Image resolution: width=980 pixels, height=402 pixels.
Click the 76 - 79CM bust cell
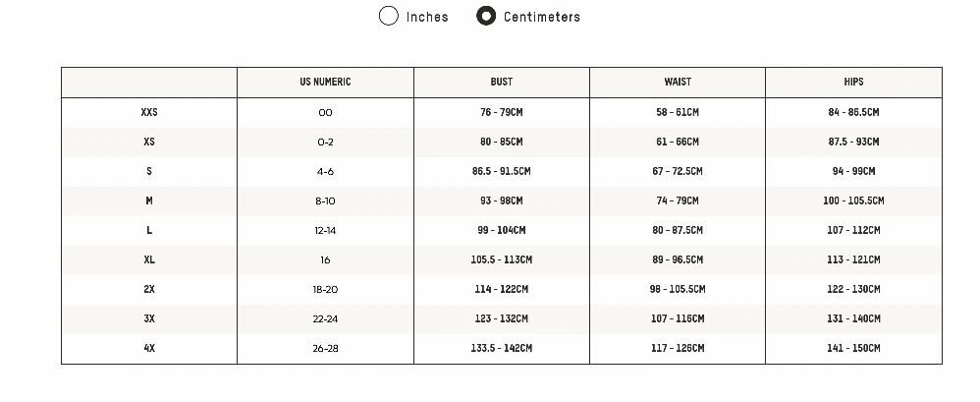tap(501, 112)
